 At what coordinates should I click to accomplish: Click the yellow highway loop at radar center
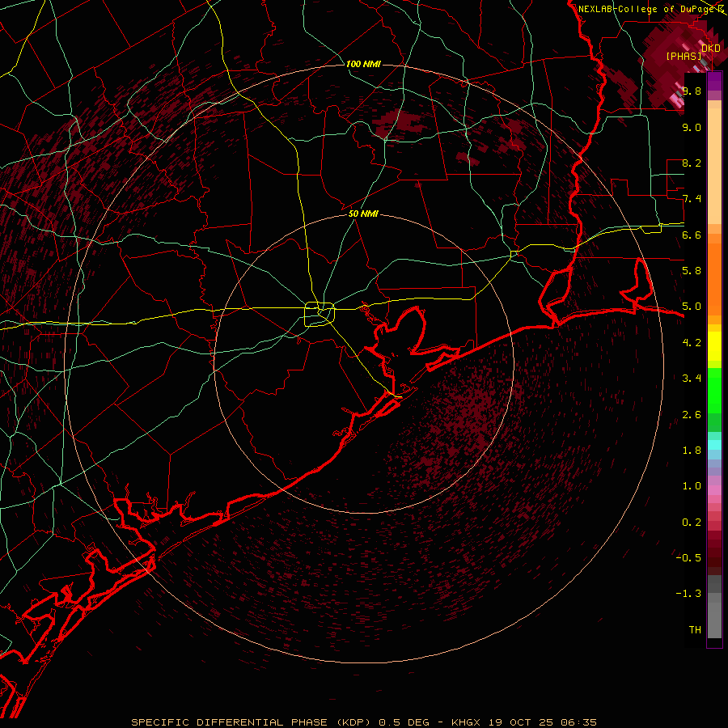click(x=320, y=314)
